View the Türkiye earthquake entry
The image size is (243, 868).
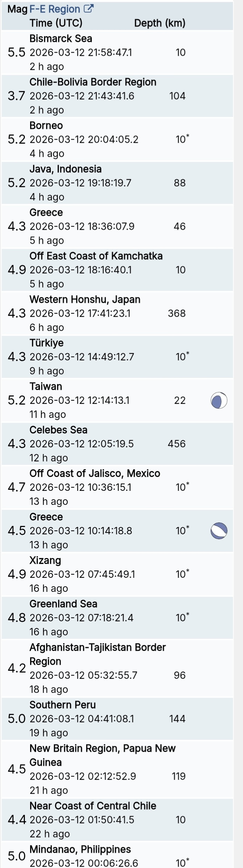[47, 343]
